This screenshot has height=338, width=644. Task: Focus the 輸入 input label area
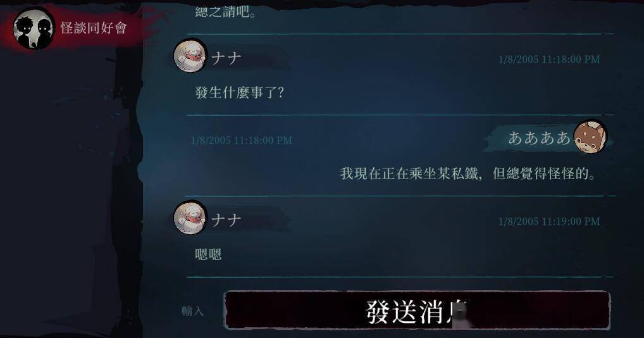point(192,311)
